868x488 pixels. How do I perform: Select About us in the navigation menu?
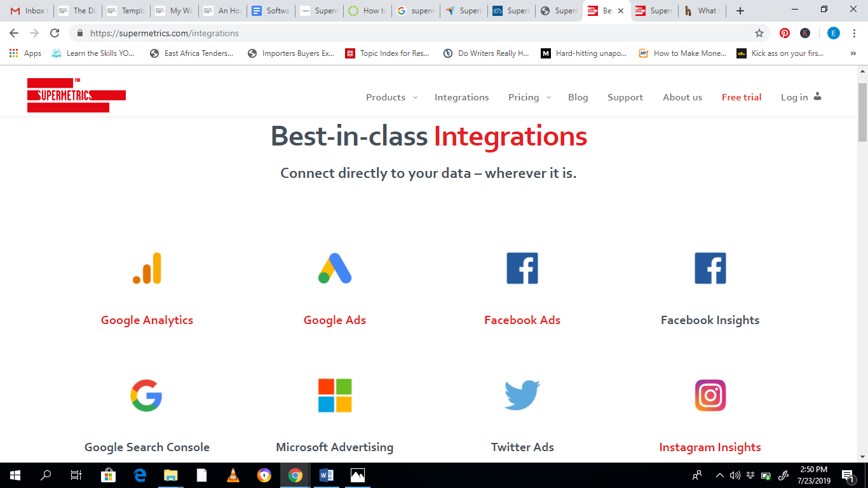click(x=682, y=97)
